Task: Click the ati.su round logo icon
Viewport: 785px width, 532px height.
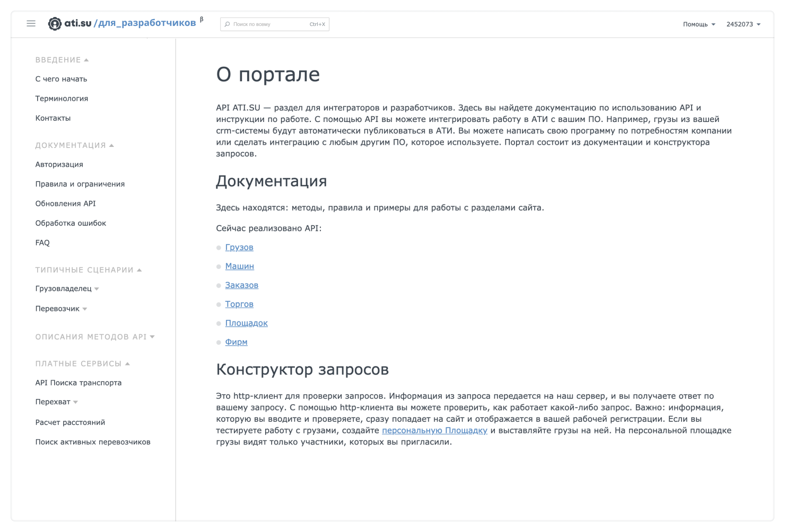Action: point(55,23)
